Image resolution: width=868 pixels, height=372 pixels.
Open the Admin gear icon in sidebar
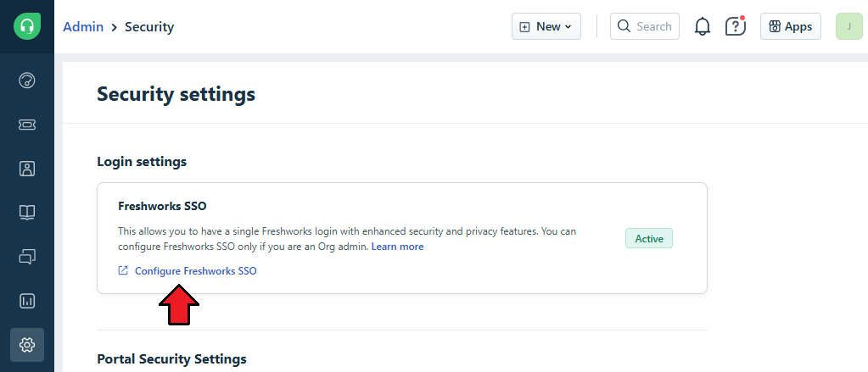tap(27, 345)
